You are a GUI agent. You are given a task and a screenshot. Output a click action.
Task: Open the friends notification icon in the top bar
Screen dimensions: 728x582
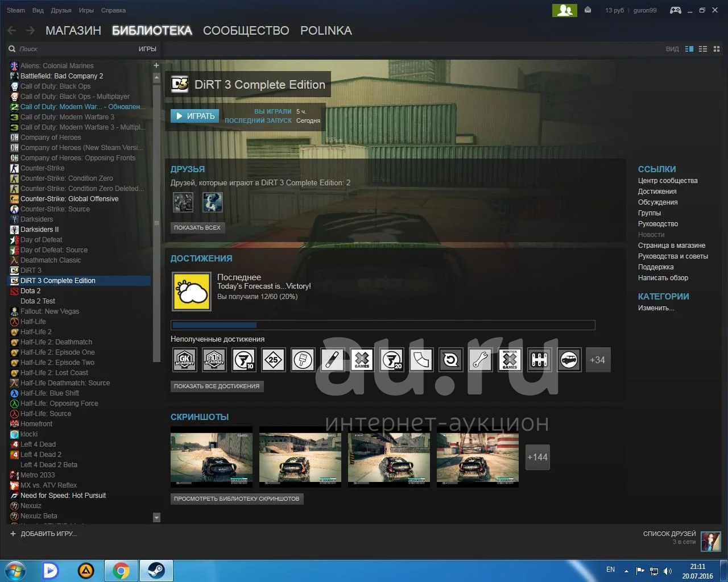[x=564, y=10]
